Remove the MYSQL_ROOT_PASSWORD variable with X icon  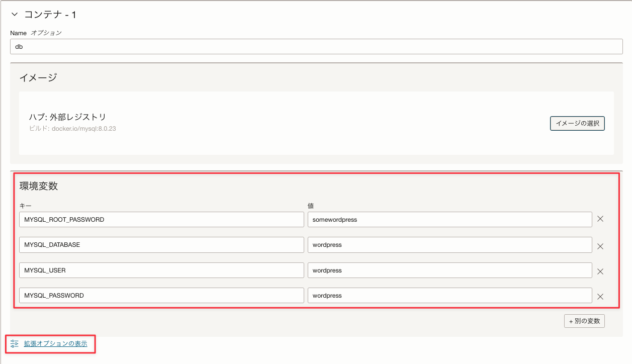(600, 219)
